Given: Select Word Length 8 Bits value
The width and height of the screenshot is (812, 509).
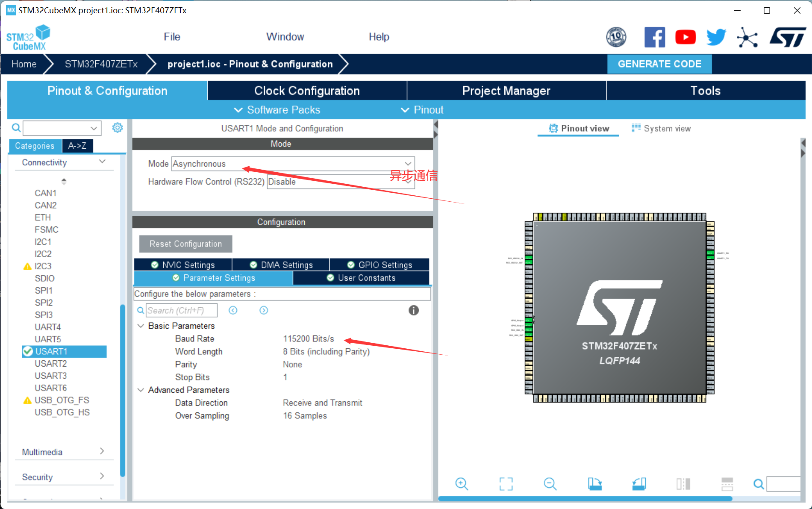Looking at the screenshot, I should [326, 352].
